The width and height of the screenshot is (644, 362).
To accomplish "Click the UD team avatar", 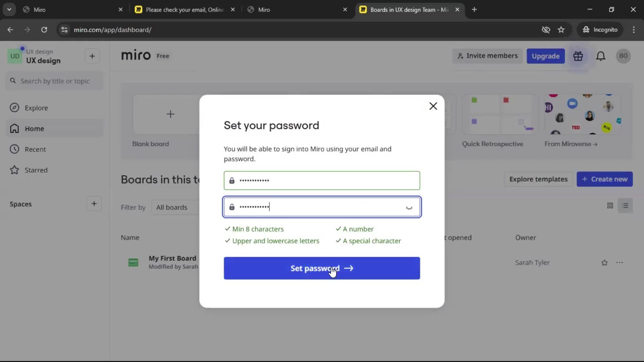I will pos(15,56).
